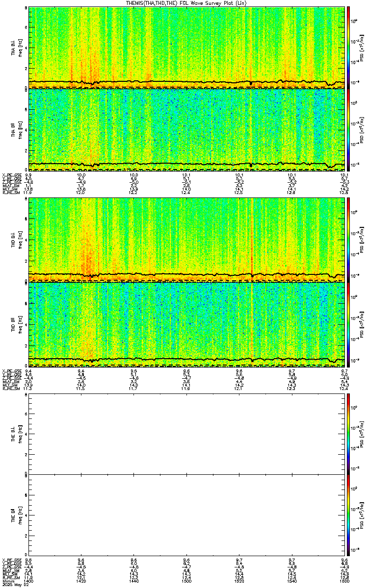This screenshot has width=368, height=588.
Task: Click the vertical axis label of the first THE panel
Action: [x=17, y=434]
